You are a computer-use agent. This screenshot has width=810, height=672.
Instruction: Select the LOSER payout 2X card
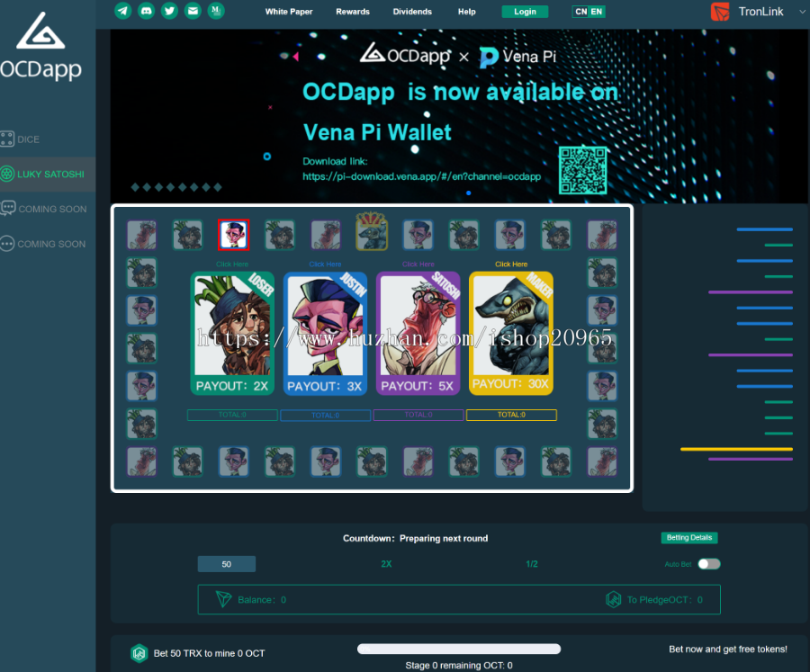[232, 333]
